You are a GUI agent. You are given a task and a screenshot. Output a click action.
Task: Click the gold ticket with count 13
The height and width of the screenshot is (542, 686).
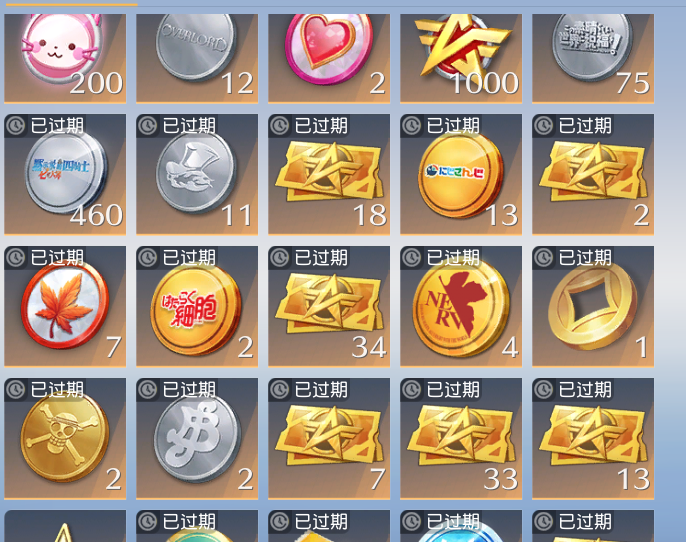[x=593, y=438]
